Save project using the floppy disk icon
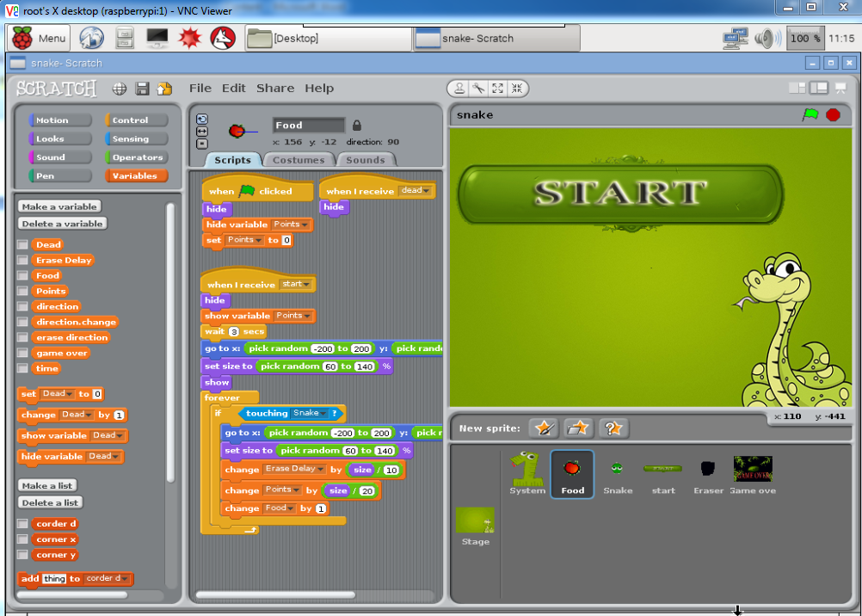The height and width of the screenshot is (616, 862). 142,89
